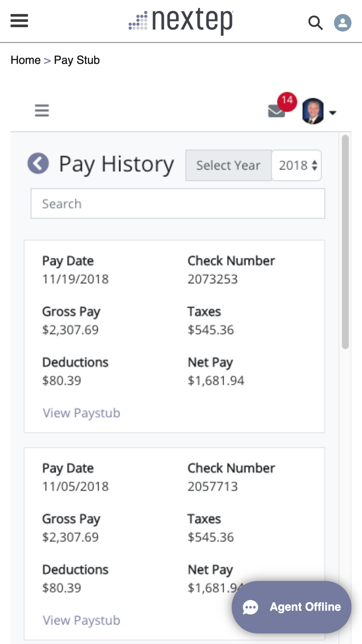Select the check number 2073253 card
This screenshot has height=644, width=362.
[x=174, y=336]
